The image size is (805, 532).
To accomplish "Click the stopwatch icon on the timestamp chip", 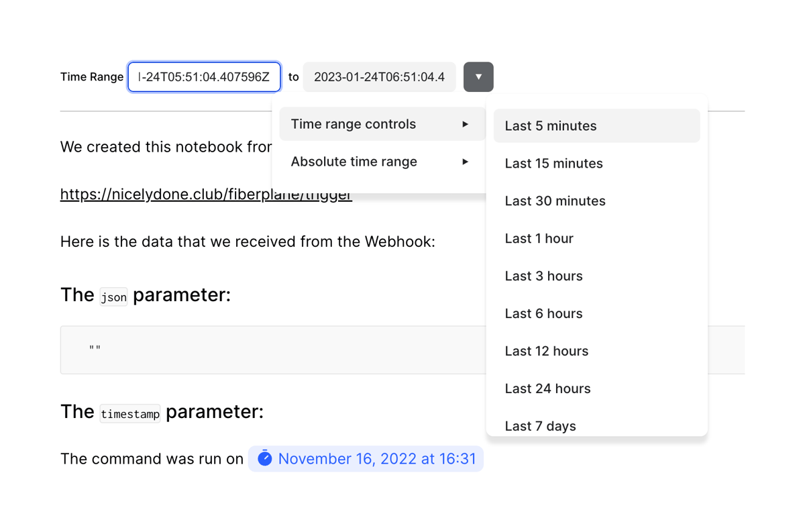I will 266,459.
